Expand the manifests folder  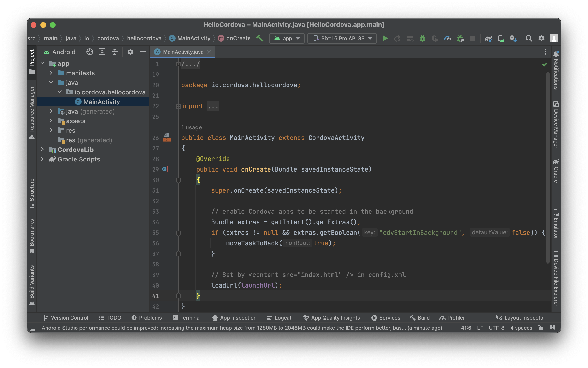pos(51,73)
